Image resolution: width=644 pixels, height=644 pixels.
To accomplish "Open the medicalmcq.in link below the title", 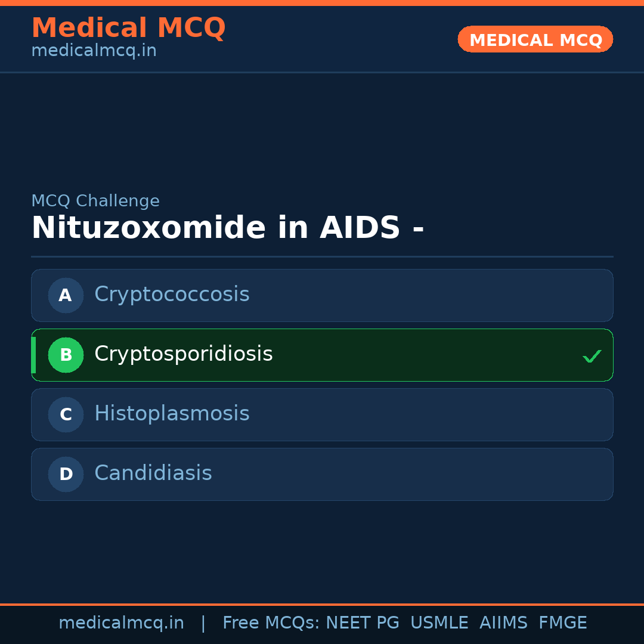I will (94, 51).
